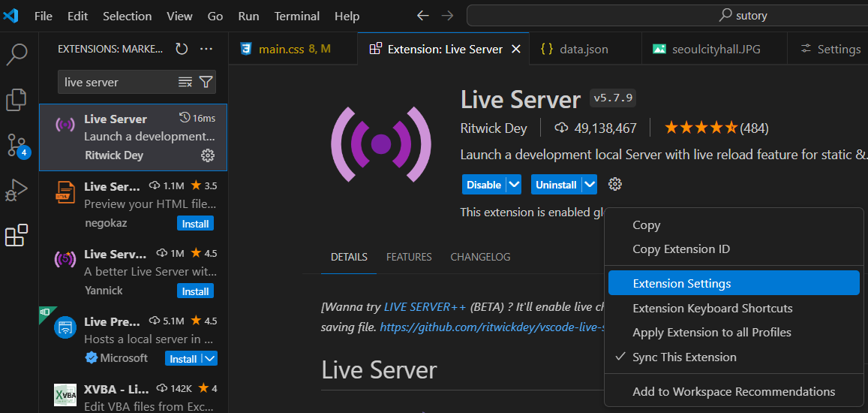Open the View menu

point(179,16)
